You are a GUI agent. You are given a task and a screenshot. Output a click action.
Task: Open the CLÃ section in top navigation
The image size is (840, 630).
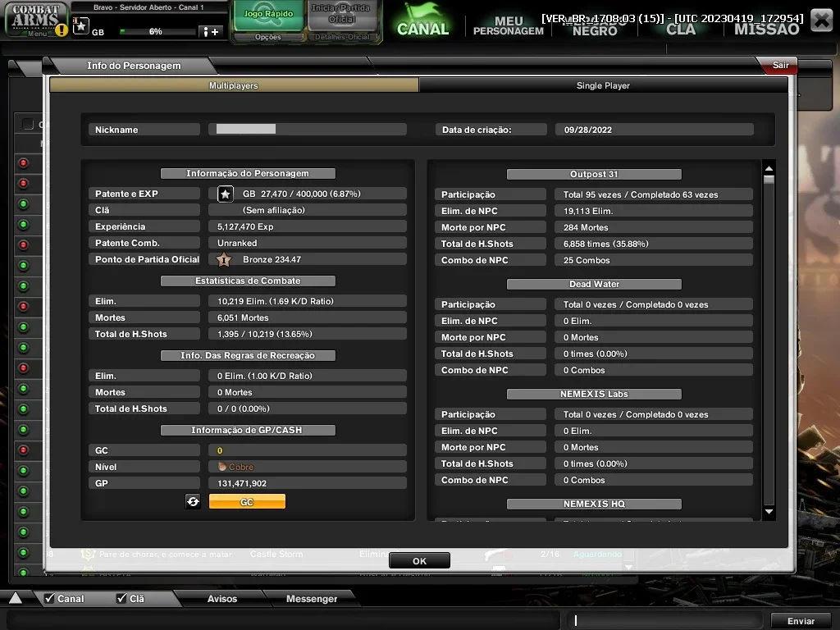tap(681, 29)
